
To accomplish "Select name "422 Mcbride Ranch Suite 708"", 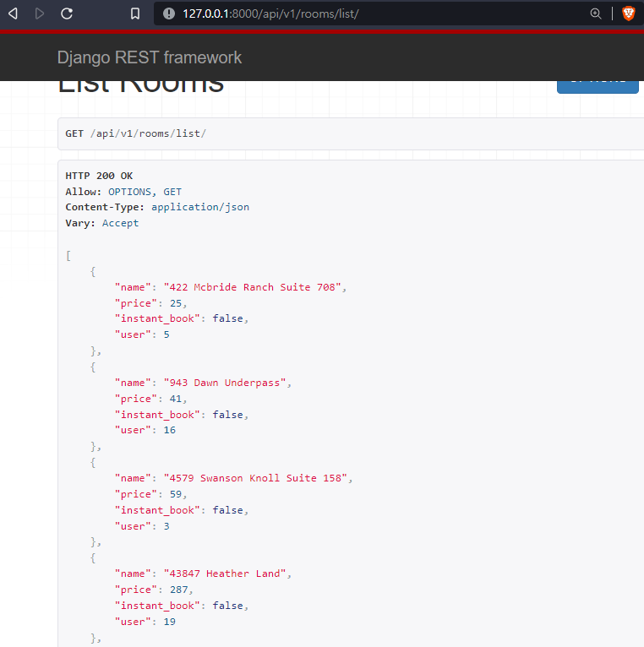I will click(252, 287).
